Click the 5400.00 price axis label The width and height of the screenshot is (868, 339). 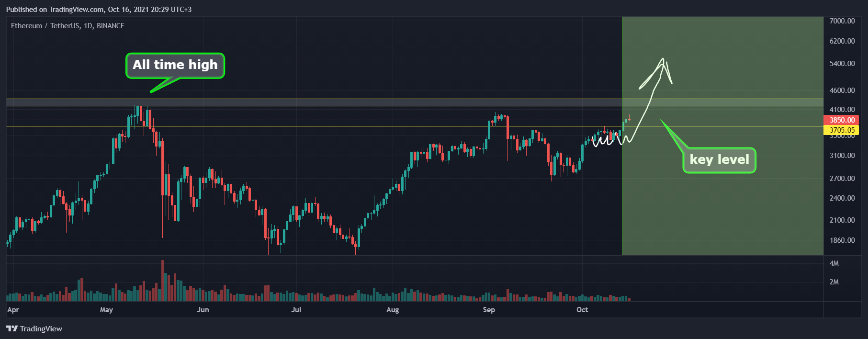(x=842, y=64)
